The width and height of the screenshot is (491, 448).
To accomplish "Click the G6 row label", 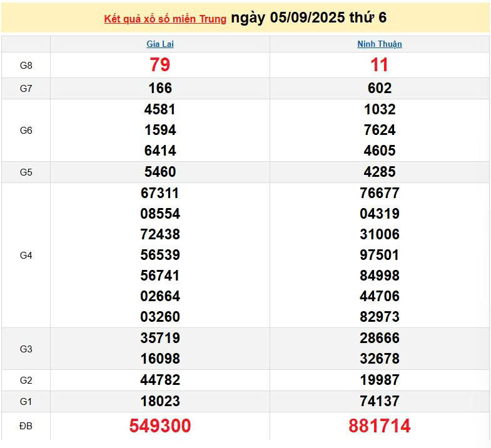I will 26,131.
